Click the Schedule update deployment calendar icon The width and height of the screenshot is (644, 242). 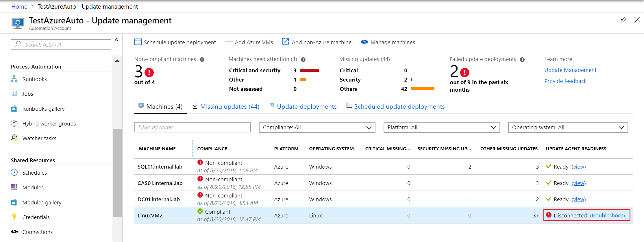(x=138, y=42)
